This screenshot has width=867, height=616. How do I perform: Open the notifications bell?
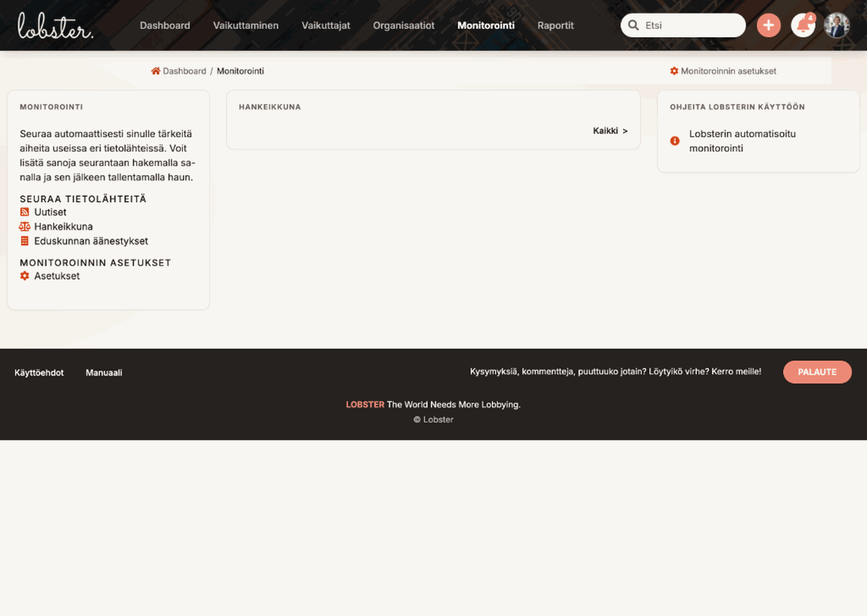point(803,25)
